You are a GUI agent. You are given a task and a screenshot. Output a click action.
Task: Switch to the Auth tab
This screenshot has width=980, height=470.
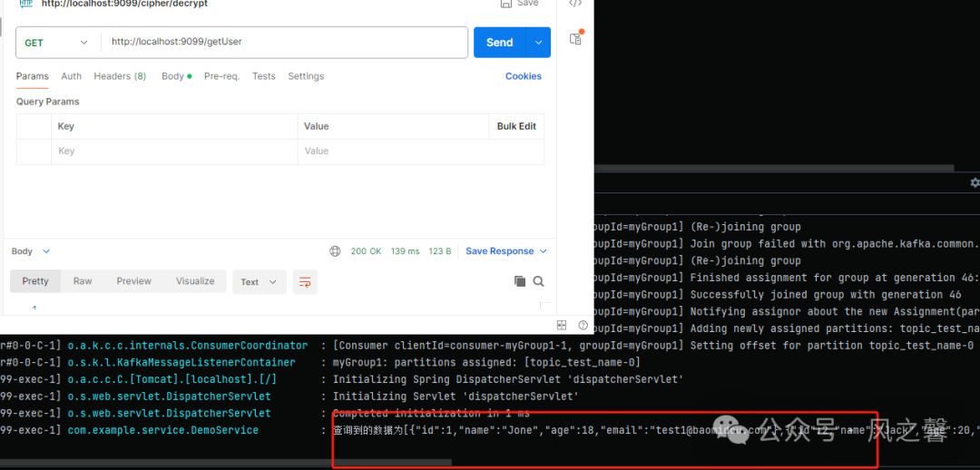coord(72,76)
